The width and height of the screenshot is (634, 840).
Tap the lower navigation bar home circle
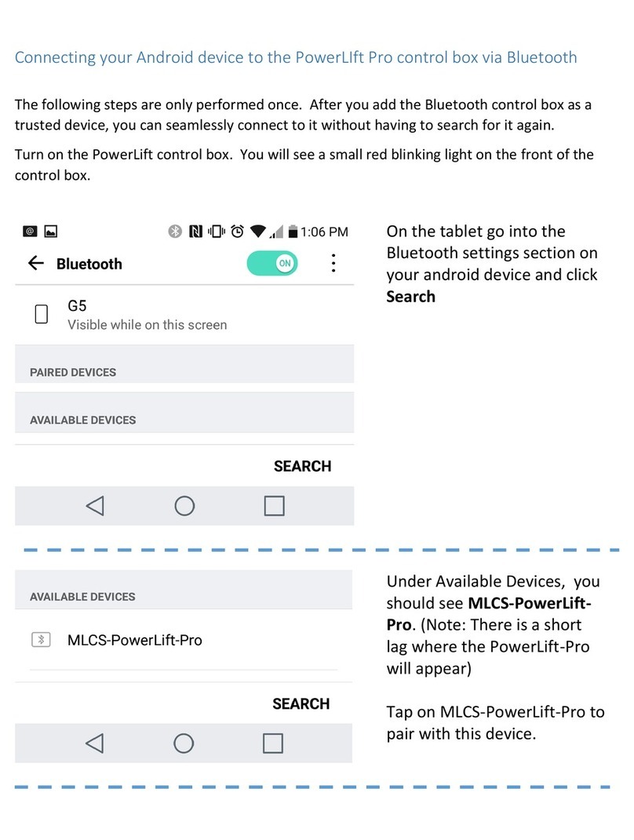click(x=184, y=743)
